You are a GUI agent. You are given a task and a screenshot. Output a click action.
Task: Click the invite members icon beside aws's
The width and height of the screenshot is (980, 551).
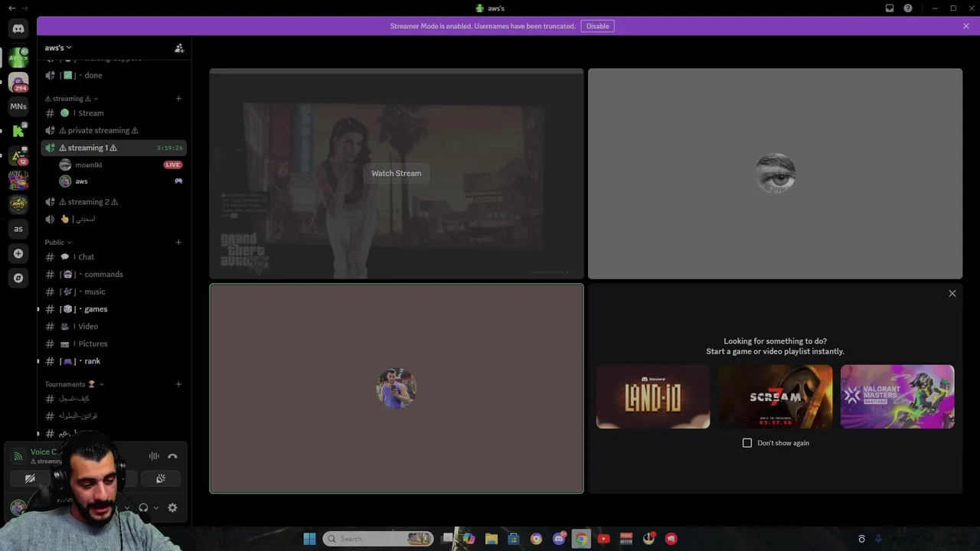pyautogui.click(x=179, y=48)
